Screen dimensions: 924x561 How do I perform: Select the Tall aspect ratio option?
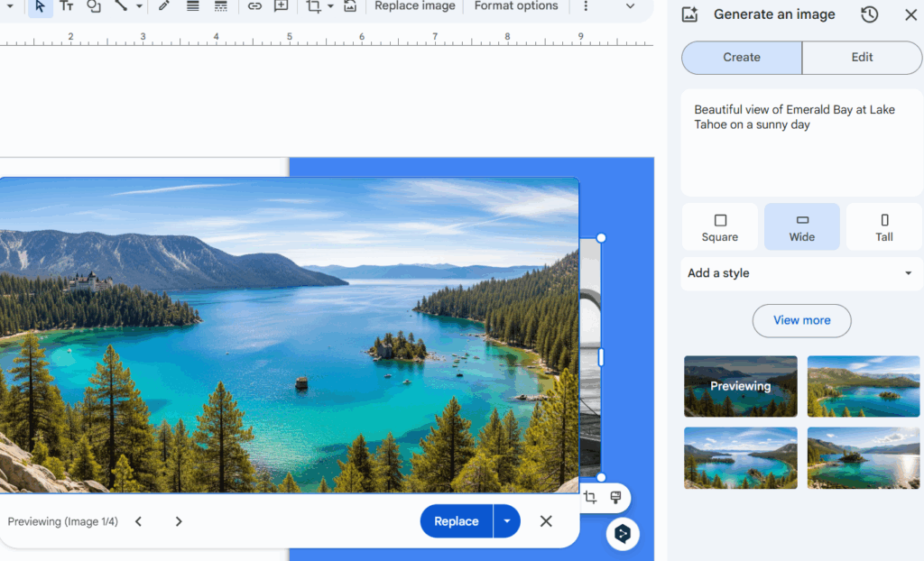[x=884, y=227]
